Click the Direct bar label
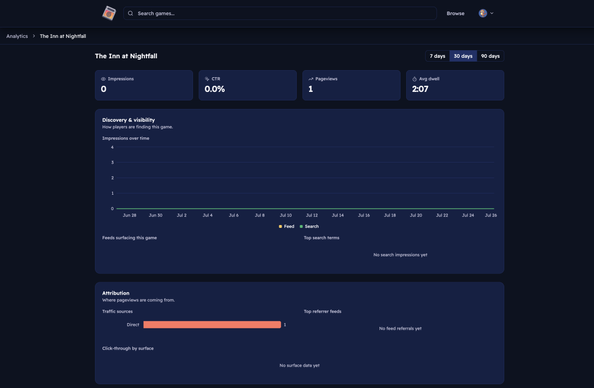This screenshot has width=594, height=388. (x=133, y=325)
